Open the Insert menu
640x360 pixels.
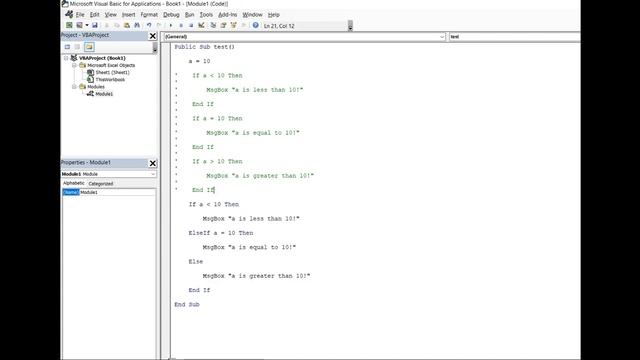(129, 15)
